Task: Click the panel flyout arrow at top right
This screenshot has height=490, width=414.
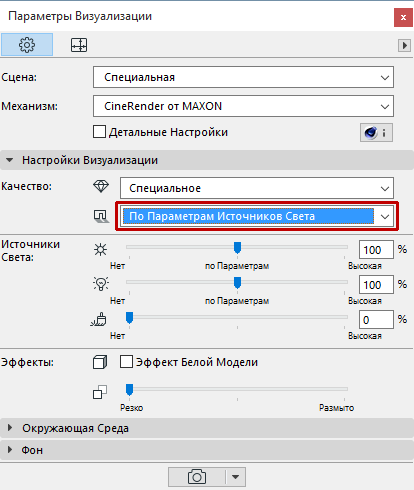Action: click(x=404, y=45)
